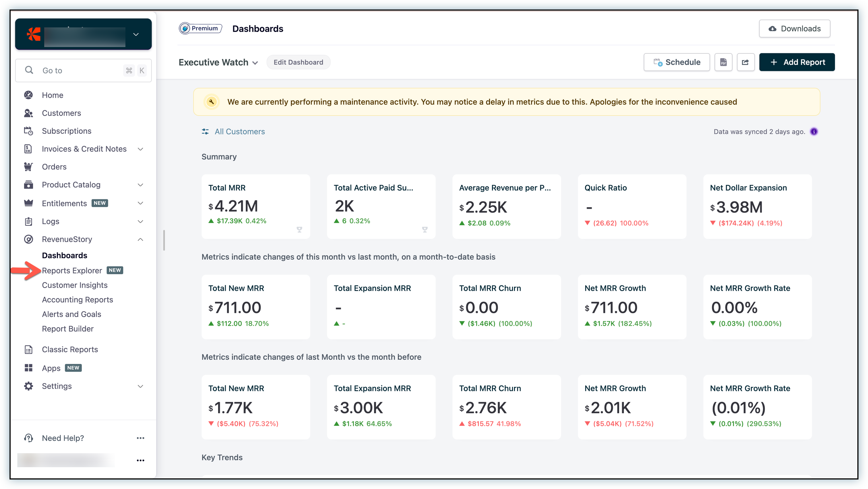Click the $4.21M Total MRR value
This screenshot has width=868, height=489.
[x=233, y=206]
